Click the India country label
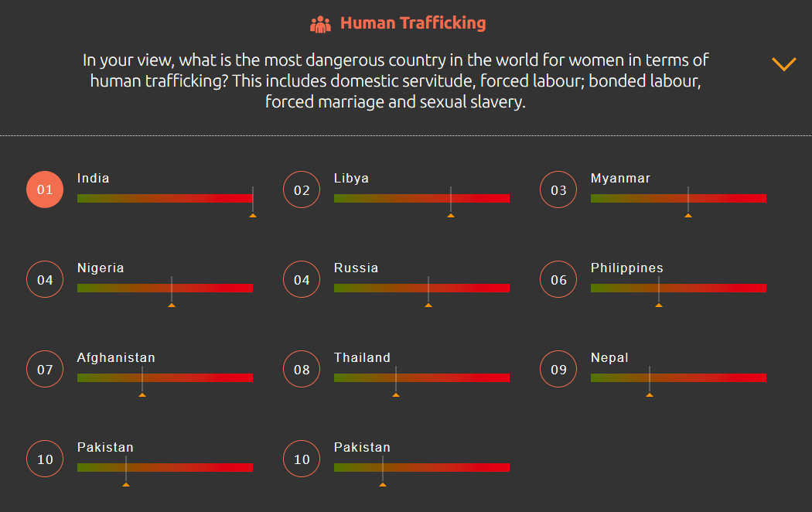The height and width of the screenshot is (512, 812). pyautogui.click(x=94, y=179)
